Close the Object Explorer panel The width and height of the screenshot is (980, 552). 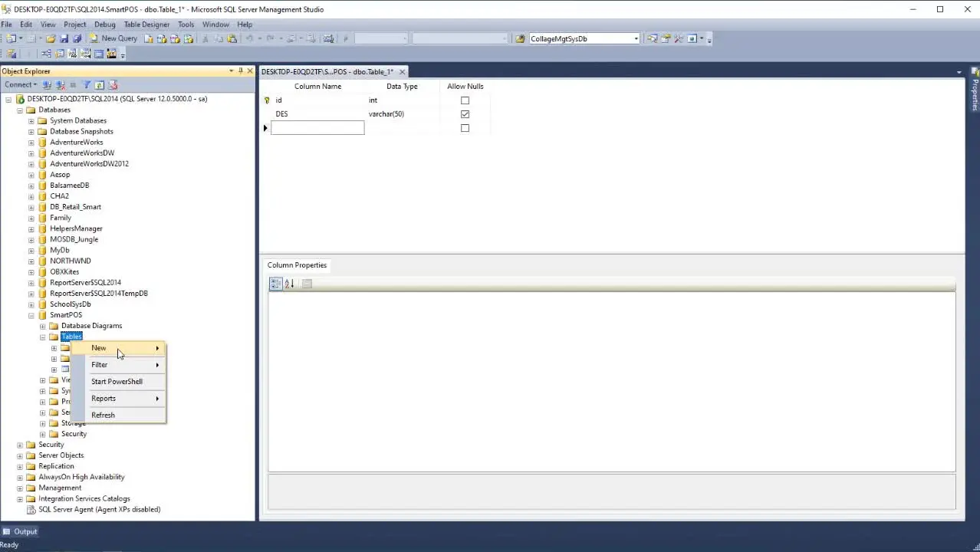click(x=249, y=71)
